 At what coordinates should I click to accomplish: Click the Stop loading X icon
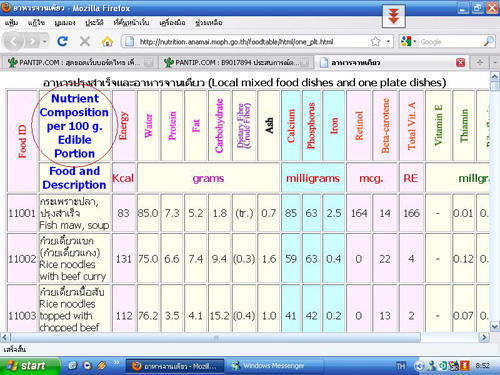click(85, 41)
